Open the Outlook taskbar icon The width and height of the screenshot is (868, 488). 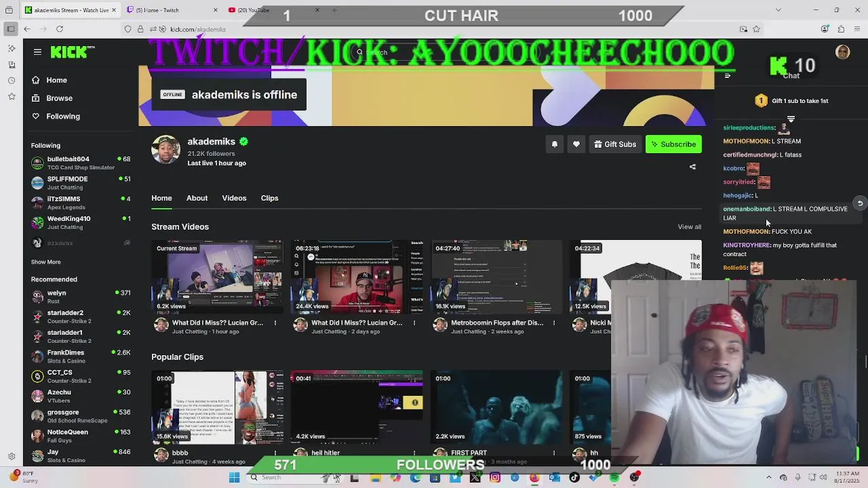coord(555,478)
